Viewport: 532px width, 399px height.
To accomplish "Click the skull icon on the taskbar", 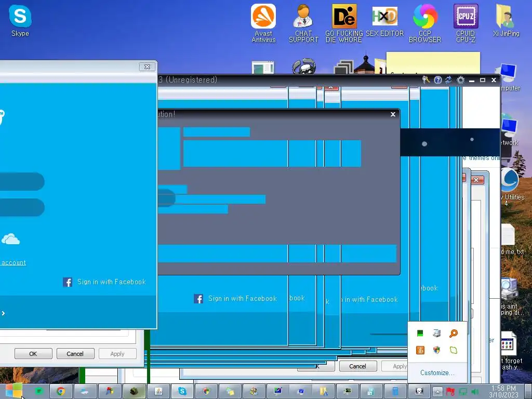I will click(419, 391).
